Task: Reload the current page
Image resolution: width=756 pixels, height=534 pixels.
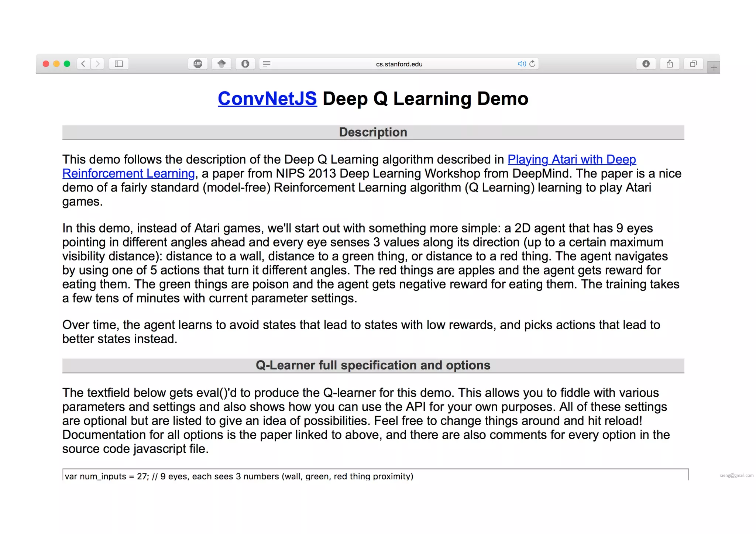Action: [532, 64]
